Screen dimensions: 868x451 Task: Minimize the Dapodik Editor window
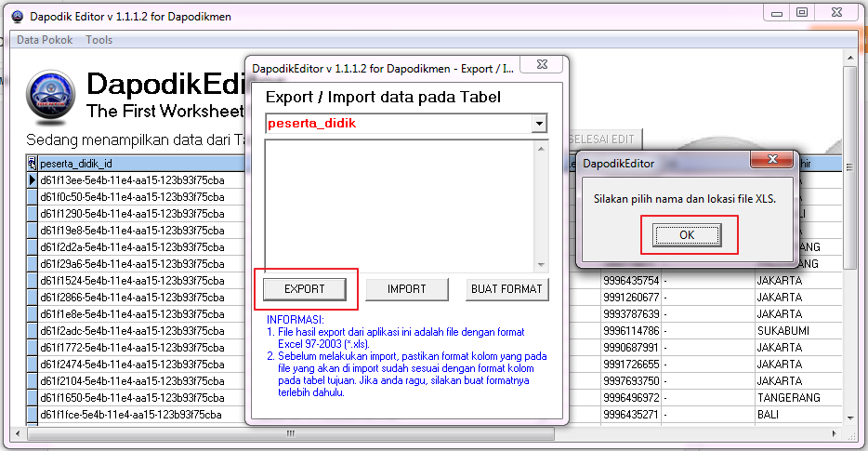click(x=777, y=13)
